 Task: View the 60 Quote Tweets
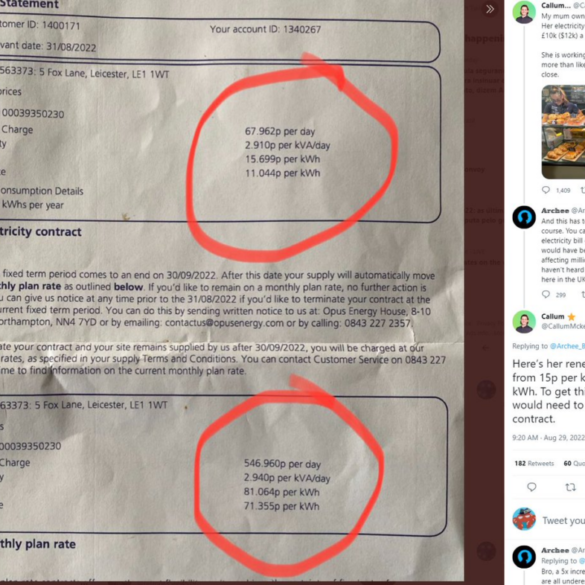click(x=574, y=463)
